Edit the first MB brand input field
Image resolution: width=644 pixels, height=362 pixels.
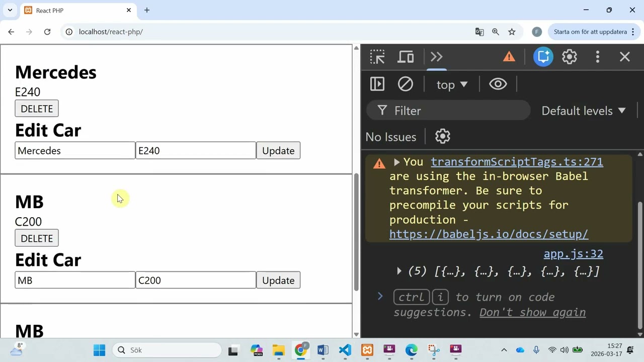click(75, 281)
